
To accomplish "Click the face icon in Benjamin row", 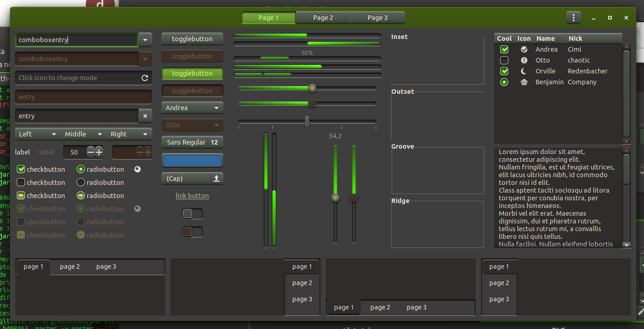I will click(x=524, y=82).
